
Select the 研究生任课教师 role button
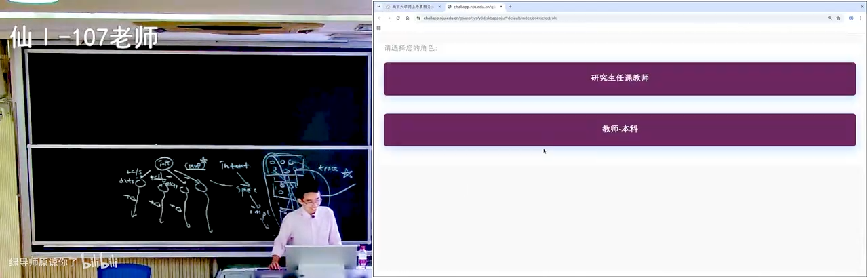click(620, 79)
